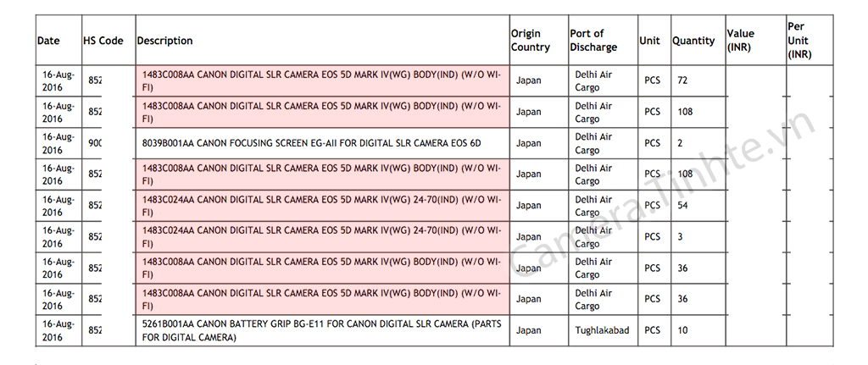Click the Tughlakabad port cell
The height and width of the screenshot is (365, 868).
603,330
